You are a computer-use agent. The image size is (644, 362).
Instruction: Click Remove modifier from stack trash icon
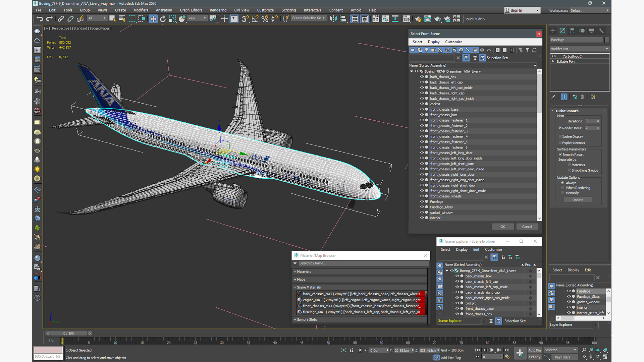tap(582, 97)
